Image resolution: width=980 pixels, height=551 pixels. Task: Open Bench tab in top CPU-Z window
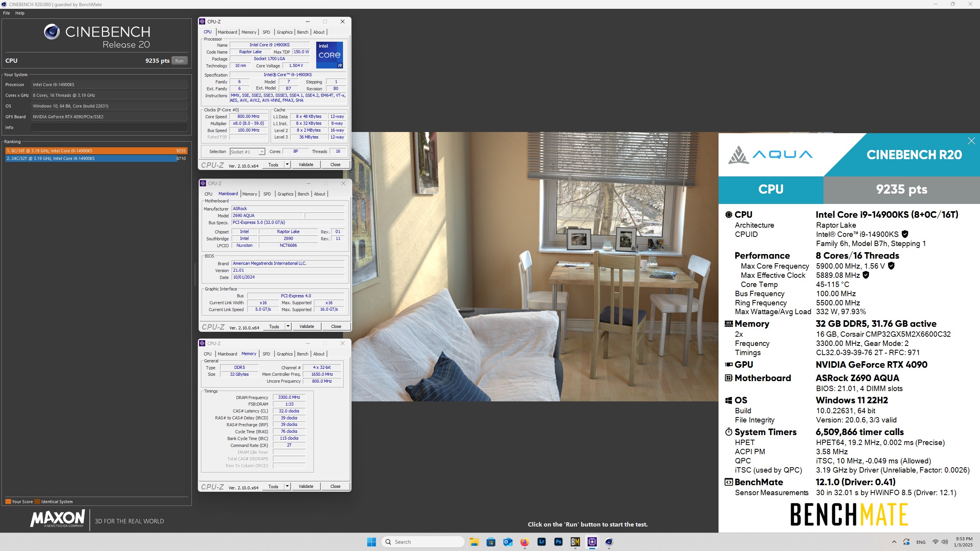[303, 32]
